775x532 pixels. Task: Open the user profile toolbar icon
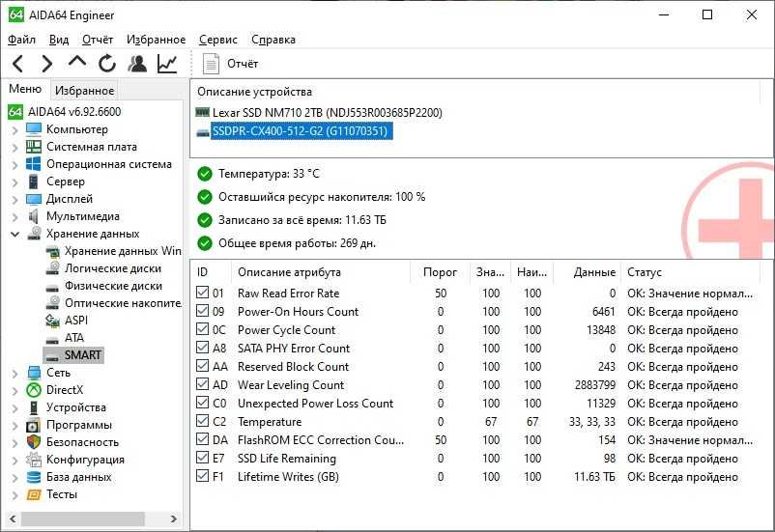point(137,63)
